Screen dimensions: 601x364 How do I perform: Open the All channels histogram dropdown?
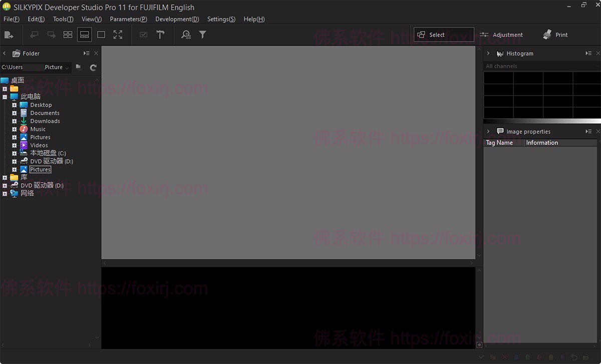(541, 66)
